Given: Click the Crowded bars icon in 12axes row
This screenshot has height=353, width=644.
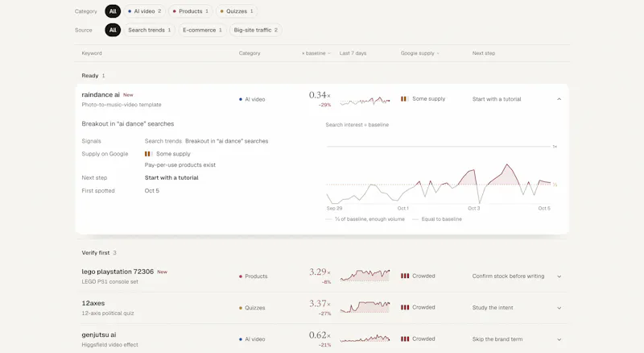Looking at the screenshot, I should 405,307.
